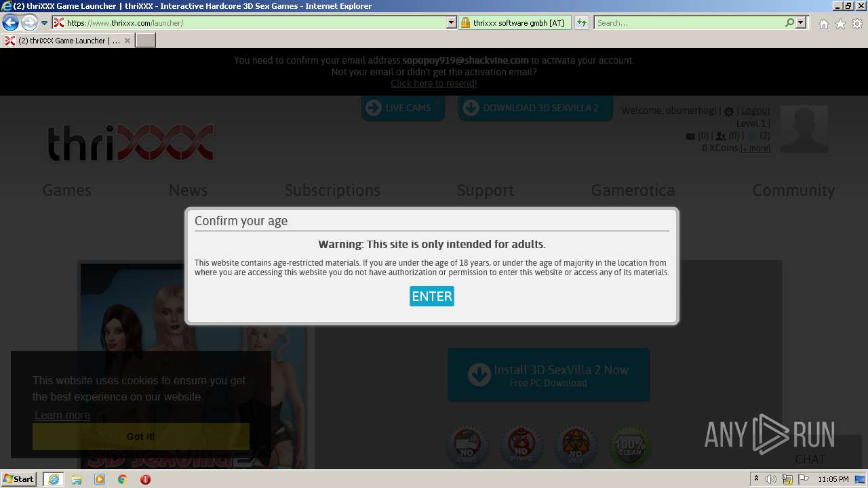Close the thriXXX Game Launcher tab
Viewport: 868px width, 488px height.
[x=127, y=41]
